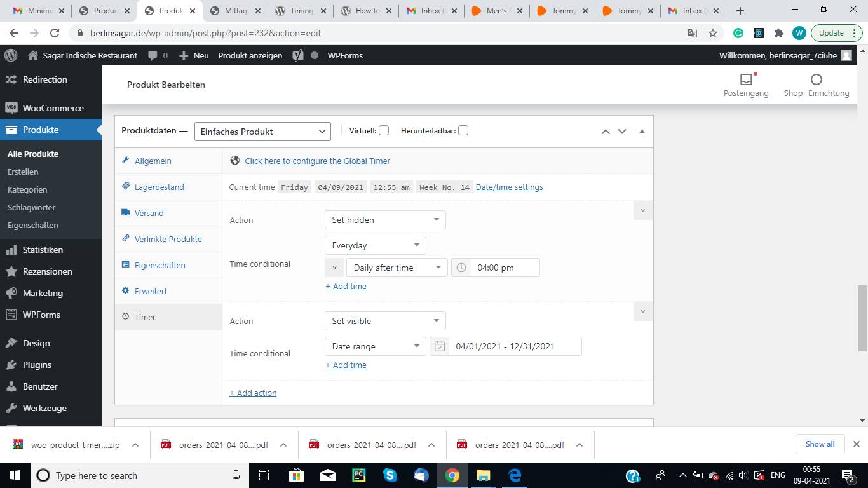Click Show all downloads button
The height and width of the screenshot is (488, 868).
click(x=820, y=444)
